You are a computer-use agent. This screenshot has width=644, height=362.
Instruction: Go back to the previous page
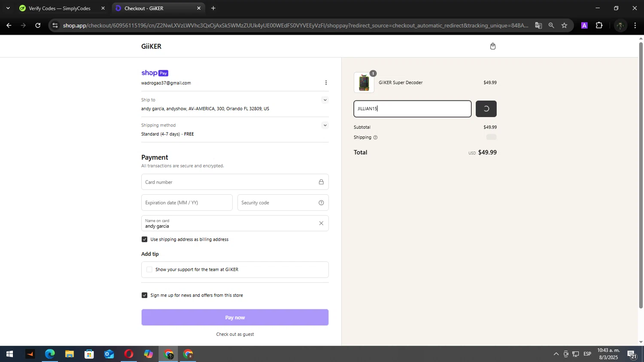(9, 25)
